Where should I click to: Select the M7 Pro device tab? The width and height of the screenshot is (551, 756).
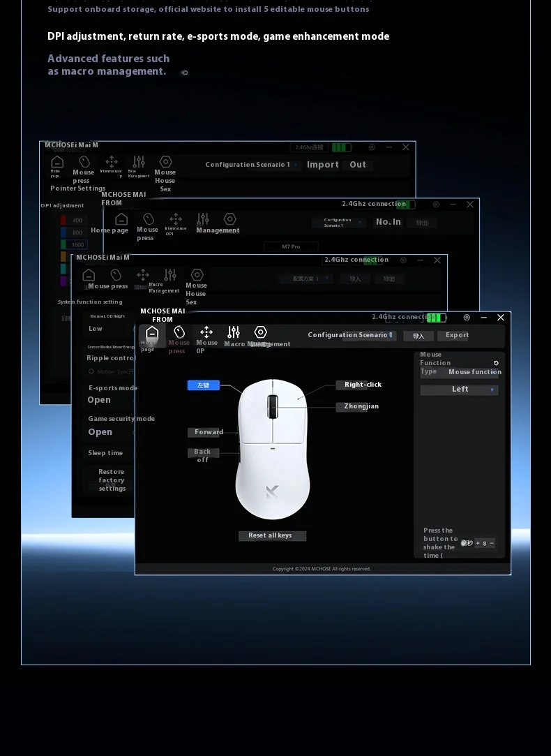coord(291,246)
